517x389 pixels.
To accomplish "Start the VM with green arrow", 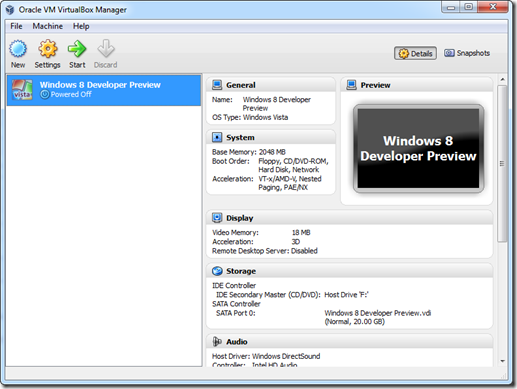I will pos(77,49).
